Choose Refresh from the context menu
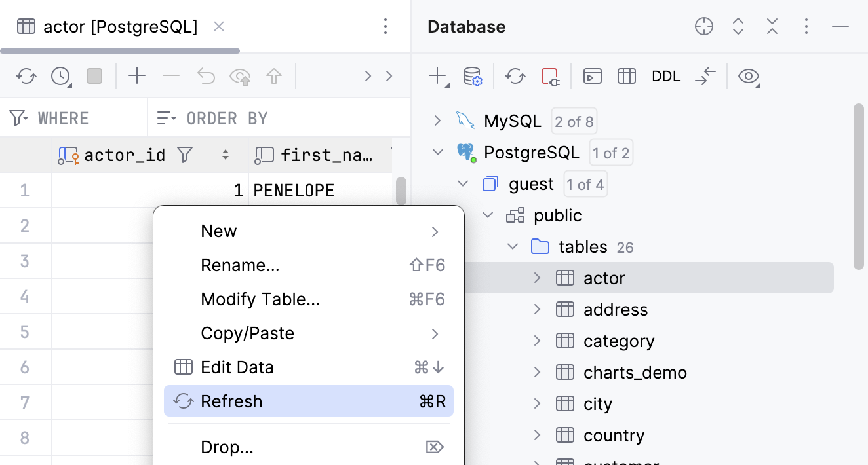The height and width of the screenshot is (465, 868). pyautogui.click(x=232, y=401)
